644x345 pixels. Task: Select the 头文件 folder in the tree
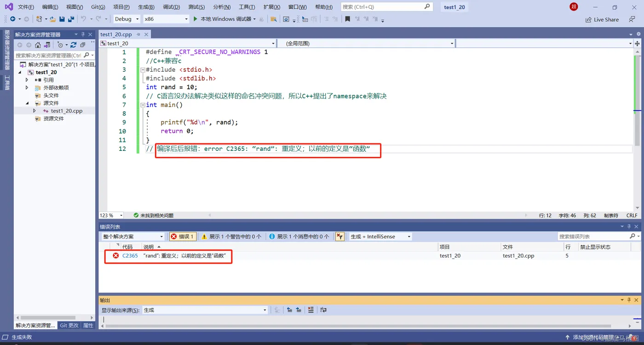tap(51, 96)
